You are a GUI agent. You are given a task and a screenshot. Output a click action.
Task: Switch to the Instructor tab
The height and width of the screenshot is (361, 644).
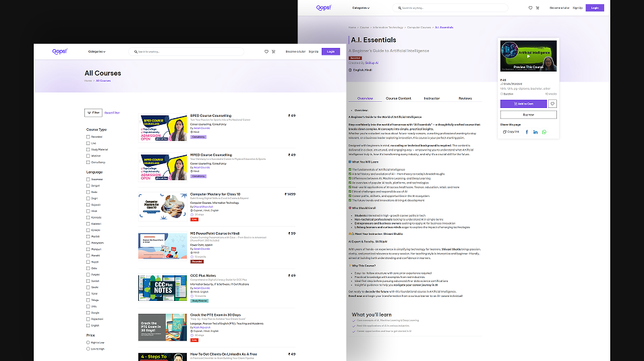(x=432, y=99)
